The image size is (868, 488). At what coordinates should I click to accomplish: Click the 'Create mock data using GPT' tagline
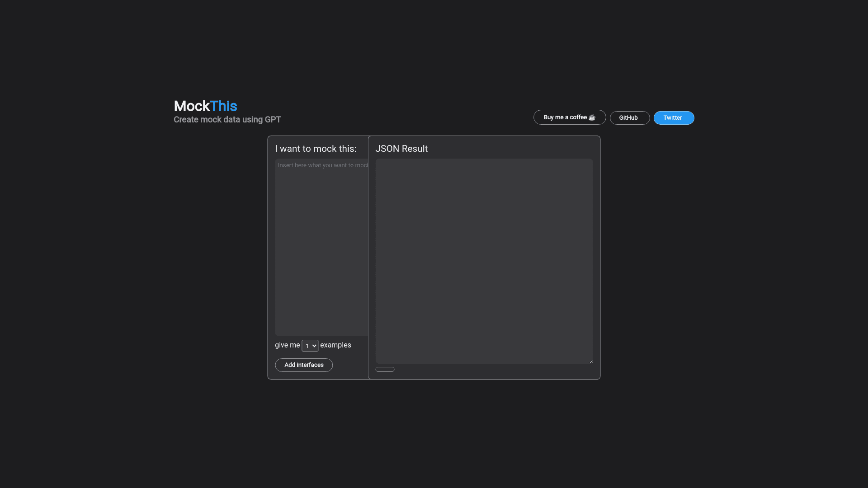pyautogui.click(x=227, y=120)
